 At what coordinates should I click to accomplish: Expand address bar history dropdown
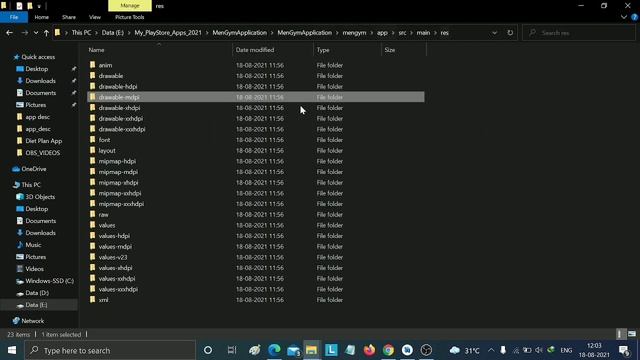pyautogui.click(x=494, y=33)
